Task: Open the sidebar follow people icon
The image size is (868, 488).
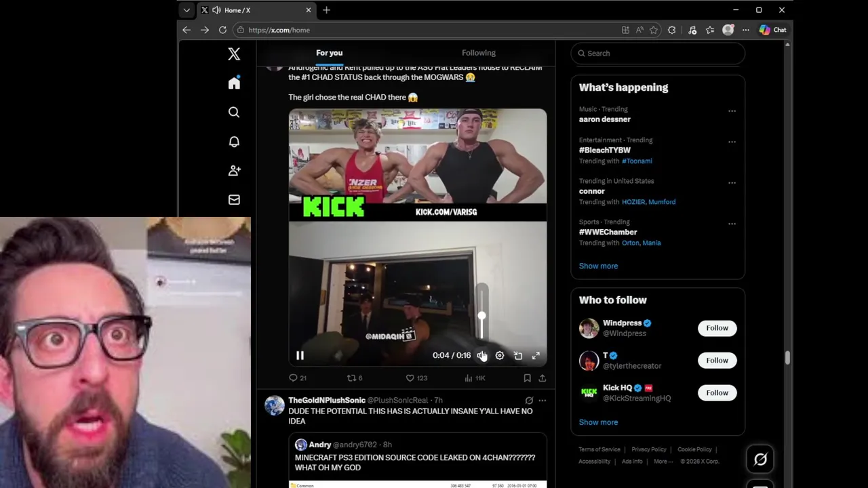Action: (234, 171)
